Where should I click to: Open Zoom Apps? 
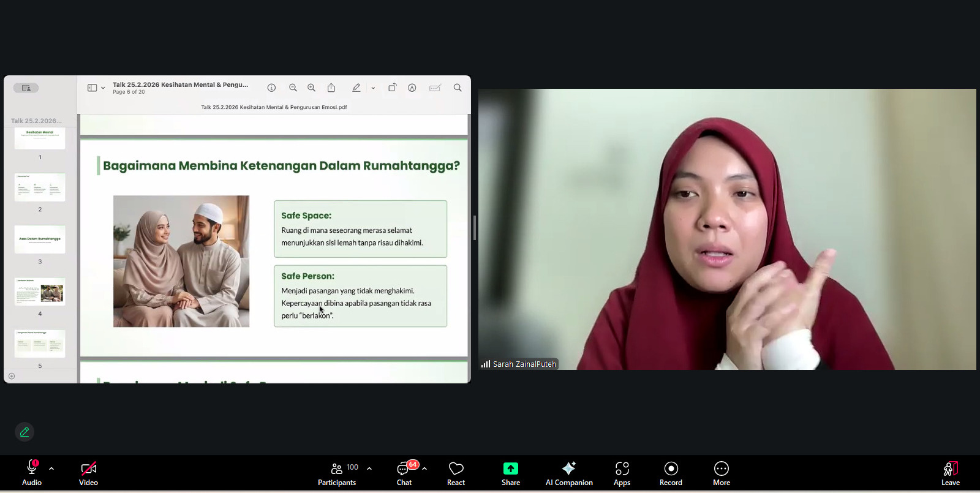622,473
